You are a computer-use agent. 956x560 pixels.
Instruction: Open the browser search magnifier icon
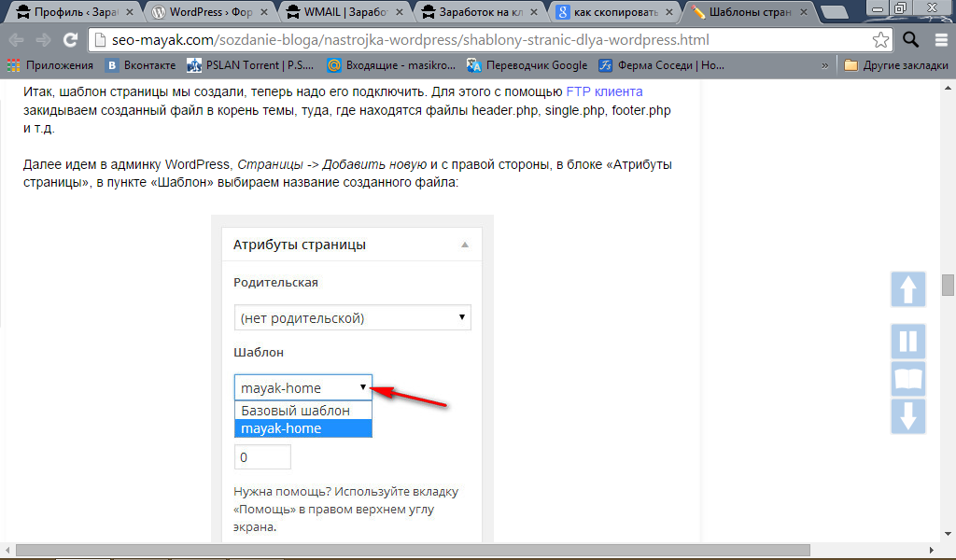pos(911,40)
